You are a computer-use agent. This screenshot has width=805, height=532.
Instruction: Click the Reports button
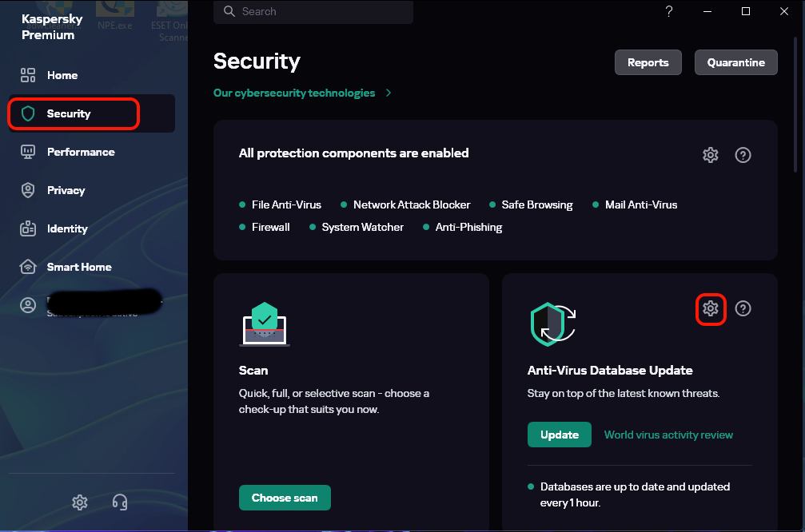648,62
